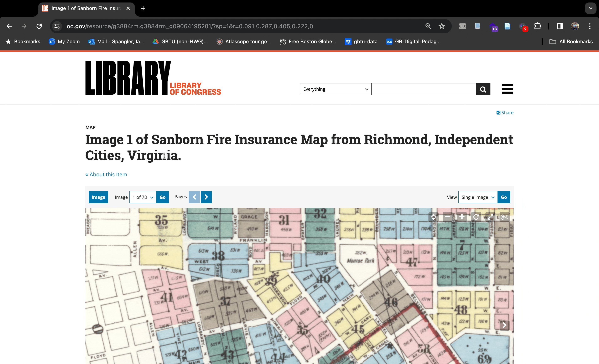The width and height of the screenshot is (599, 364).
Task: Zoom in the map with plus icon
Action: [x=462, y=217]
